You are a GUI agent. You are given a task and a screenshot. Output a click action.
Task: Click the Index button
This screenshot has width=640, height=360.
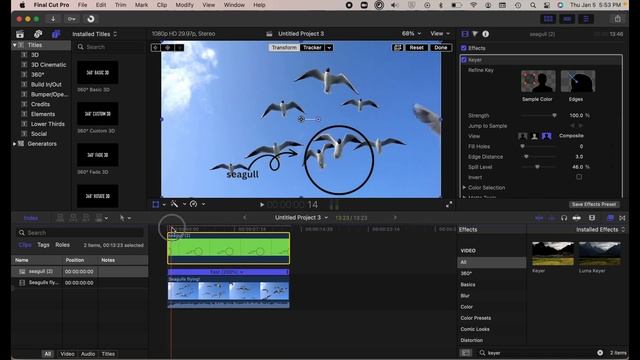(31, 218)
